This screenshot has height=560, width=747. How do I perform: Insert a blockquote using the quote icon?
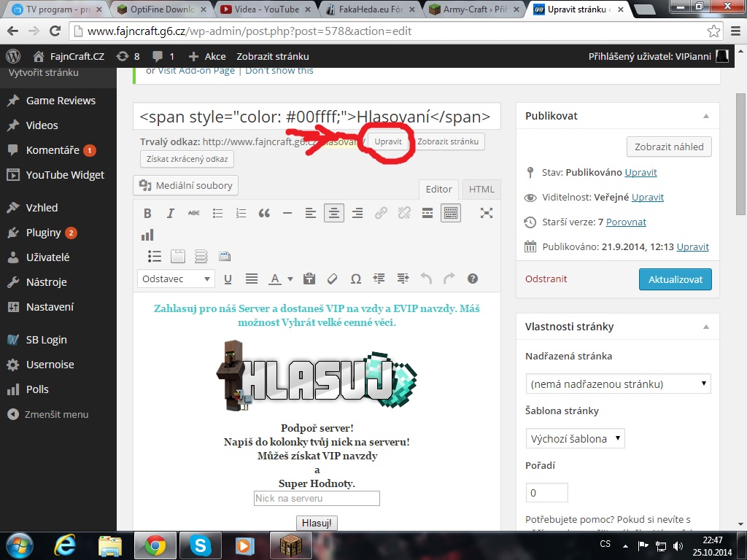pyautogui.click(x=264, y=214)
